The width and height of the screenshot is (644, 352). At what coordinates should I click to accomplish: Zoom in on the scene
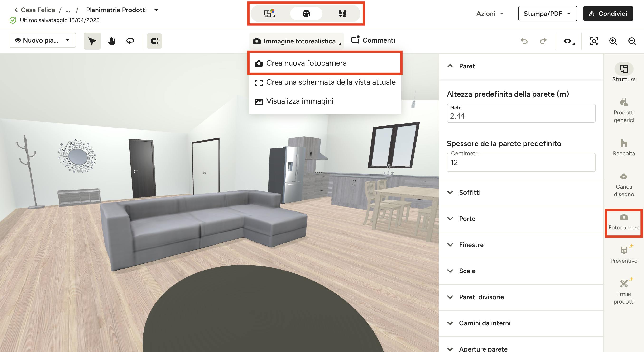[x=613, y=41]
